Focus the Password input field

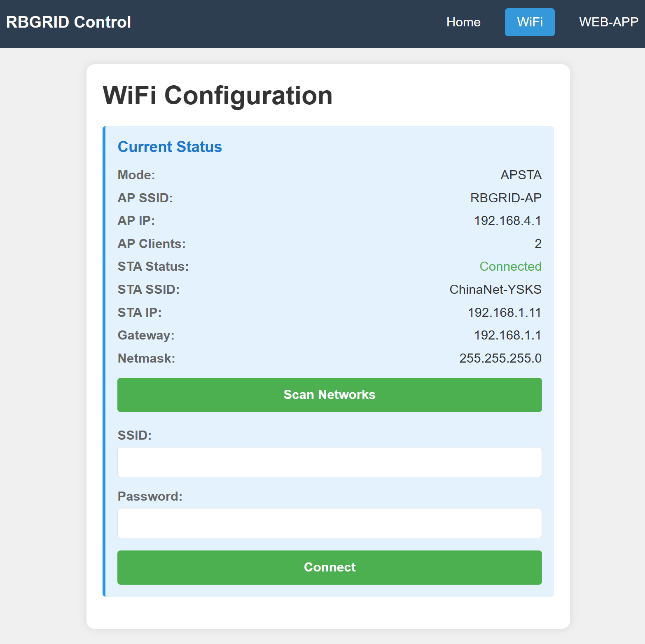click(x=330, y=523)
